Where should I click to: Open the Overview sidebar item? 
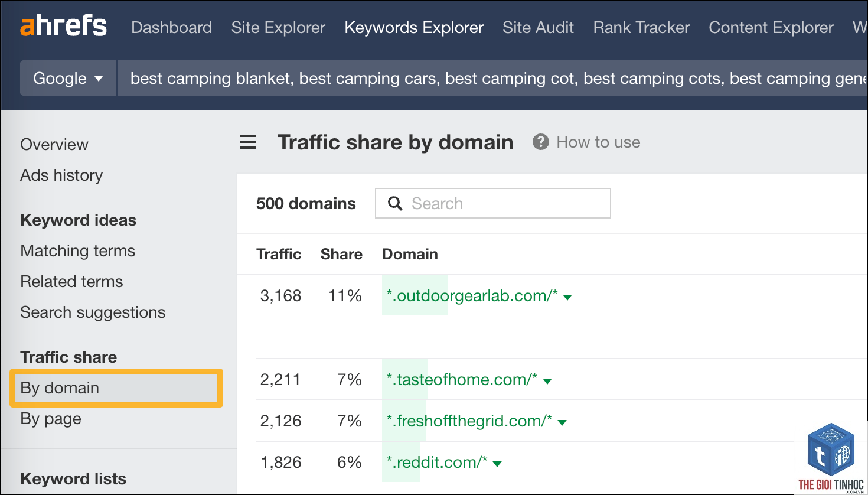pyautogui.click(x=54, y=145)
